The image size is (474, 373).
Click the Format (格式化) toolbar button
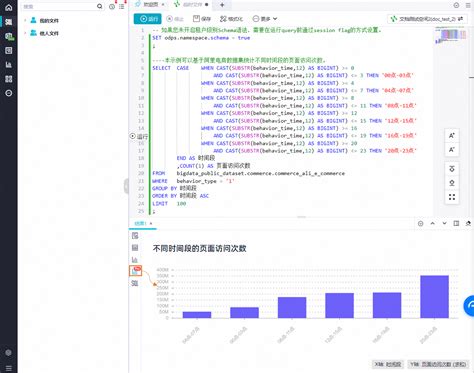[x=232, y=19]
